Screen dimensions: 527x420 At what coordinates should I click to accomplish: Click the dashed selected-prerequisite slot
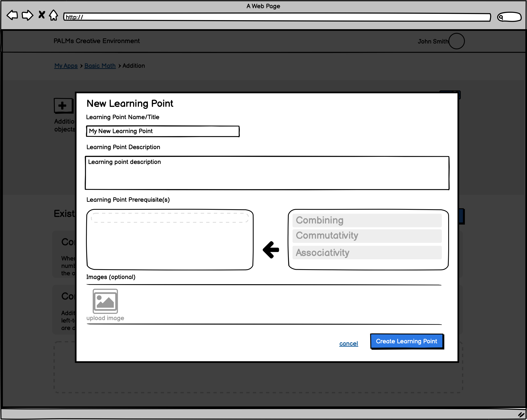point(170,218)
